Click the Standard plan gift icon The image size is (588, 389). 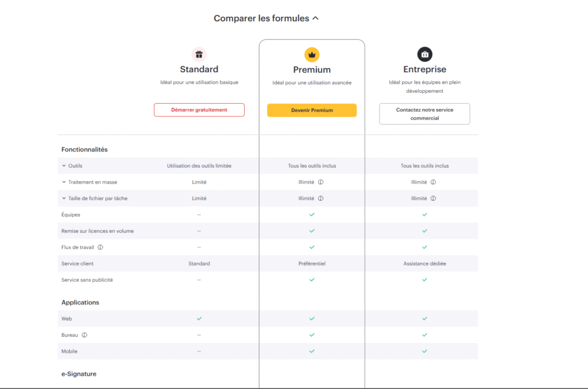[x=199, y=55]
